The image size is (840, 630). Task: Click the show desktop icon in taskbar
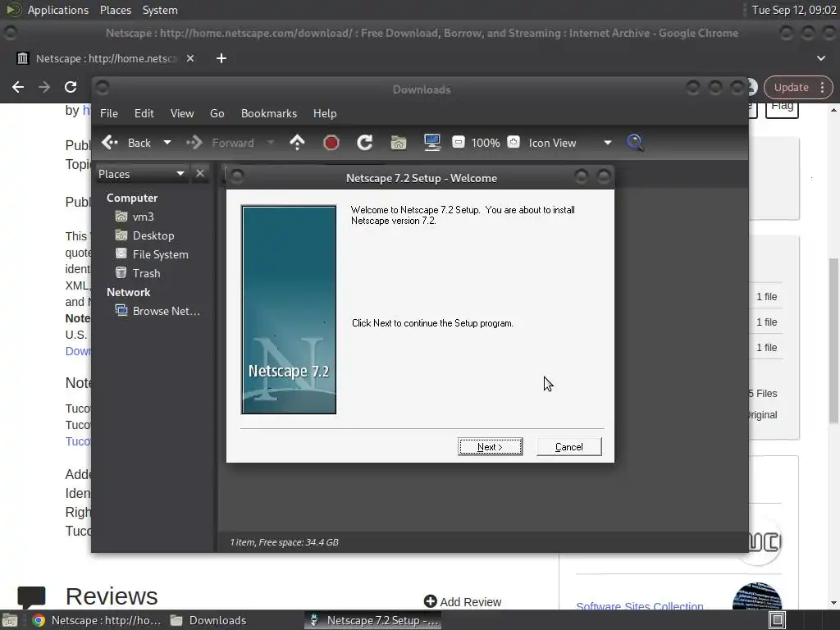9,620
